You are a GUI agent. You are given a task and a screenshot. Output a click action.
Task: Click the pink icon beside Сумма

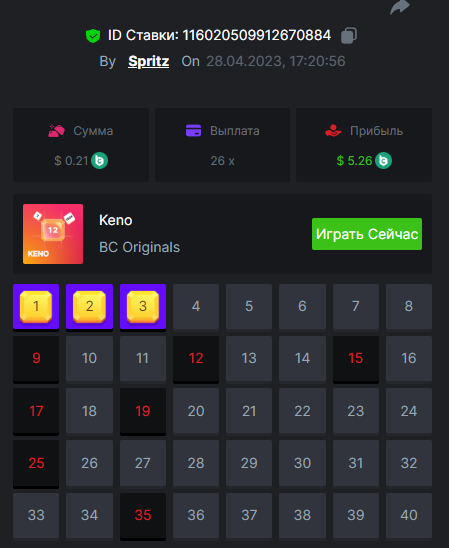[56, 131]
